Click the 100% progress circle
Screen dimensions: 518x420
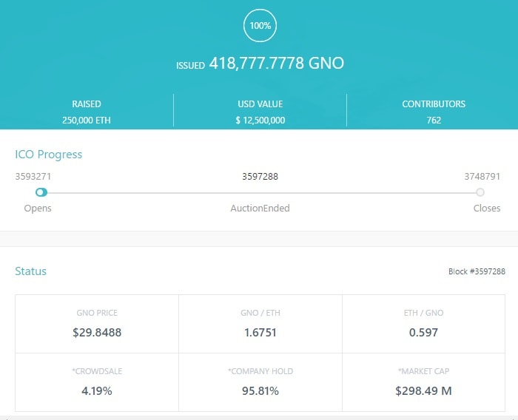pos(260,26)
